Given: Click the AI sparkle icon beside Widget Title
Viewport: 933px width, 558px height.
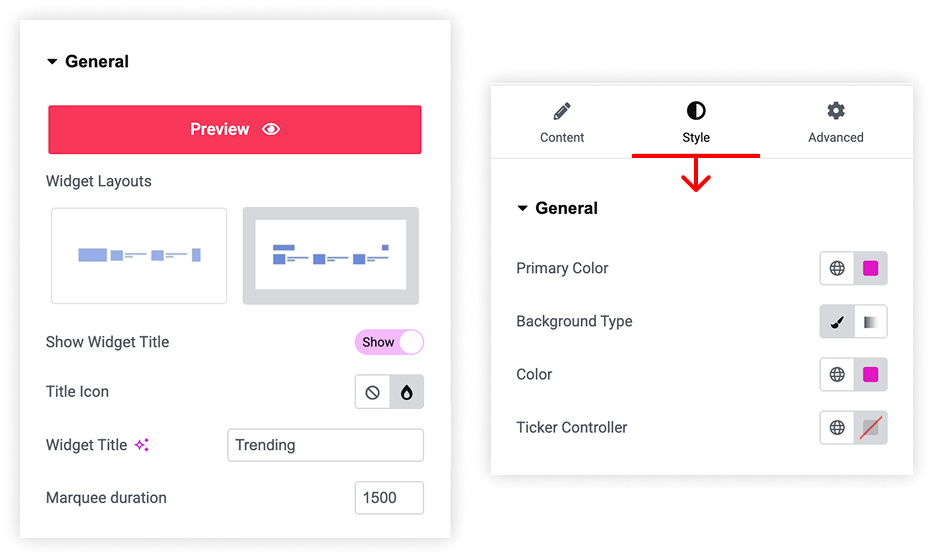Looking at the screenshot, I should click(142, 445).
